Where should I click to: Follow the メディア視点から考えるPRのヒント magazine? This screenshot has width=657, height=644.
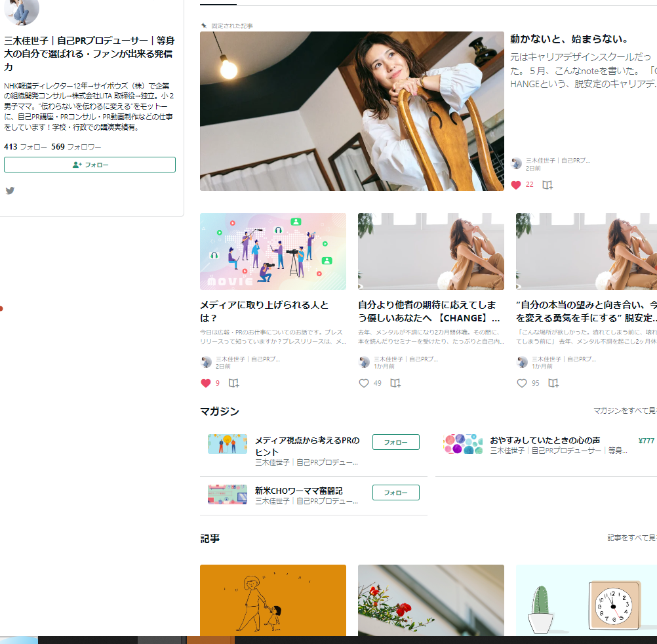coord(395,442)
